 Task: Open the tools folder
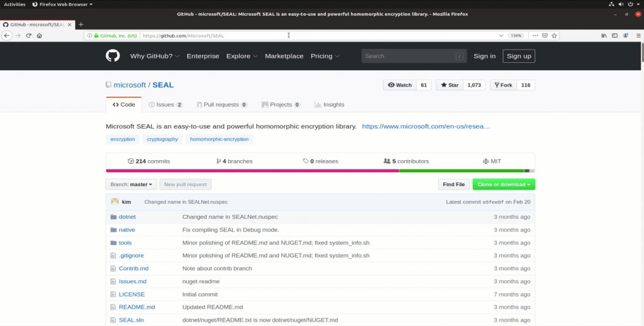pyautogui.click(x=125, y=242)
